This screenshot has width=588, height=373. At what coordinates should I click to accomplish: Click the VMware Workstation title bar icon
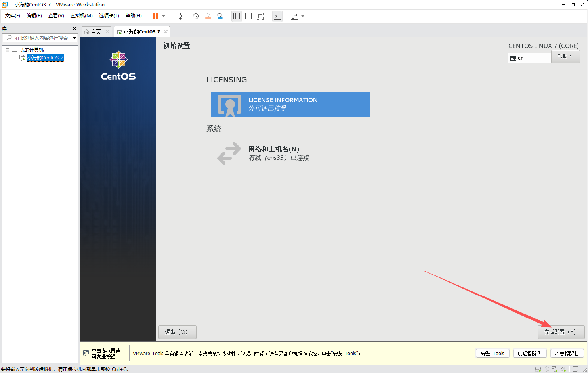(x=5, y=5)
